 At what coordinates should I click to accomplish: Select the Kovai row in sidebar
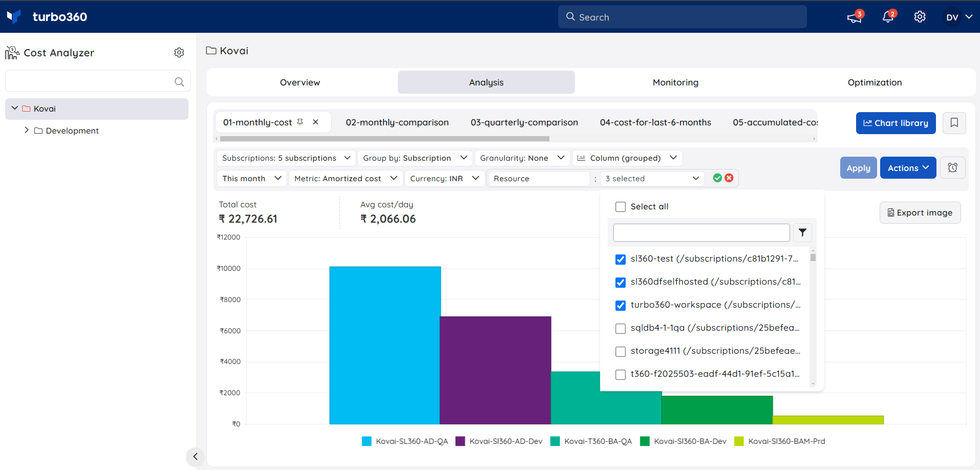point(97,109)
